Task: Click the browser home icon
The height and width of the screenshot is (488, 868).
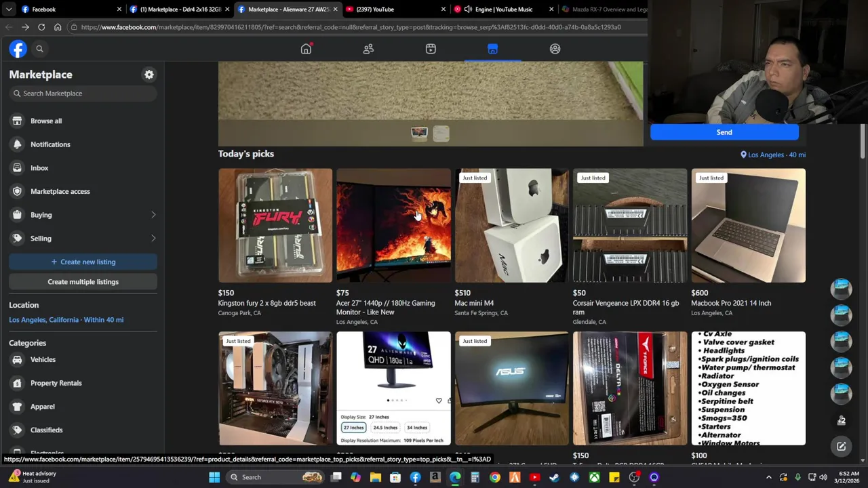Action: tap(58, 27)
